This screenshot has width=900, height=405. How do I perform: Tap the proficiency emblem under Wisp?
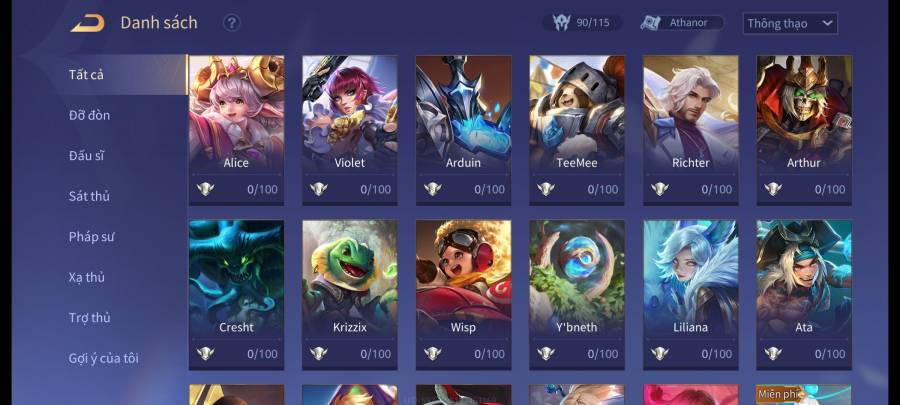[433, 353]
